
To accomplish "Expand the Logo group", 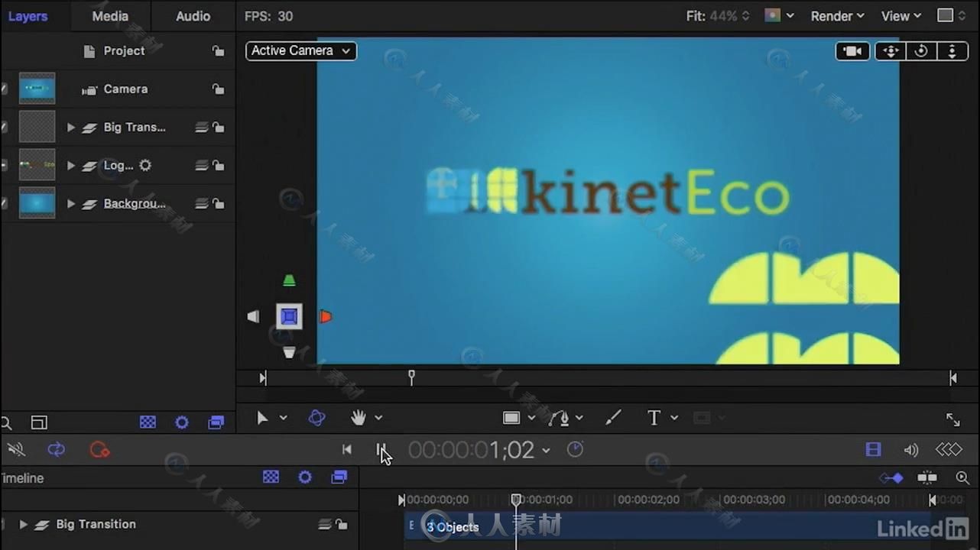I will point(71,166).
